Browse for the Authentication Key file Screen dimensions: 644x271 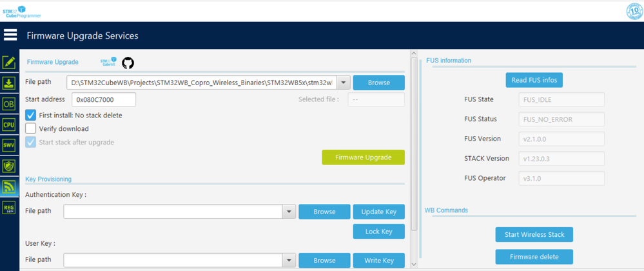[324, 212]
